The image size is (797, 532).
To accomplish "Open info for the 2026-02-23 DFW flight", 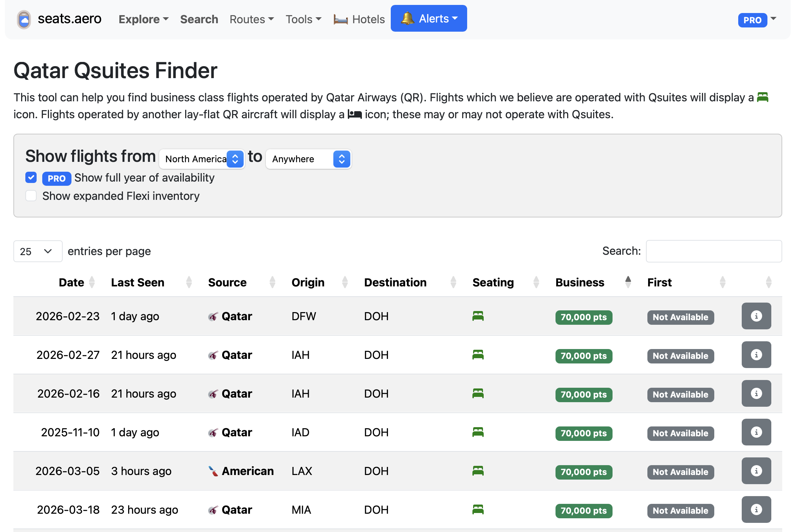I will point(756,316).
